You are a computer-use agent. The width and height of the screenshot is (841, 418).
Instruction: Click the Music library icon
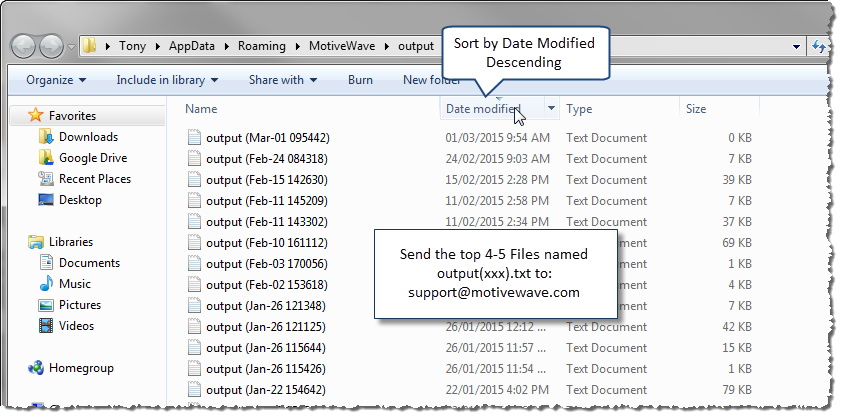click(x=46, y=283)
